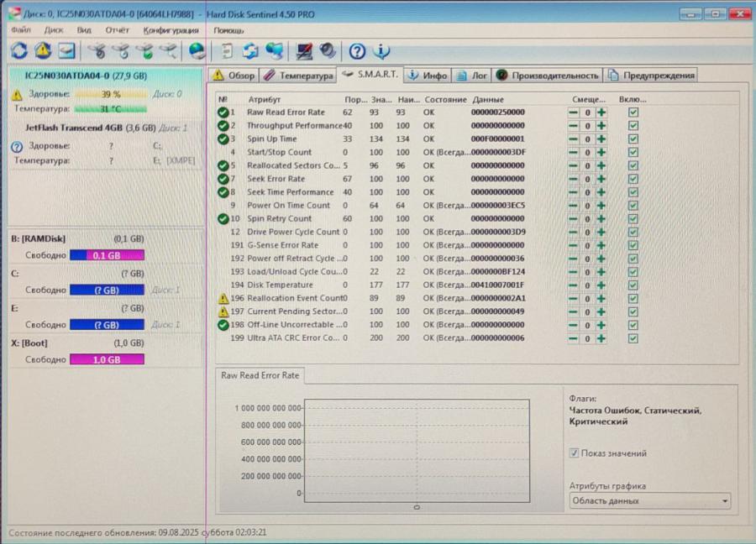The height and width of the screenshot is (544, 756).
Task: Click the document report toolbar icon
Action: [x=227, y=51]
